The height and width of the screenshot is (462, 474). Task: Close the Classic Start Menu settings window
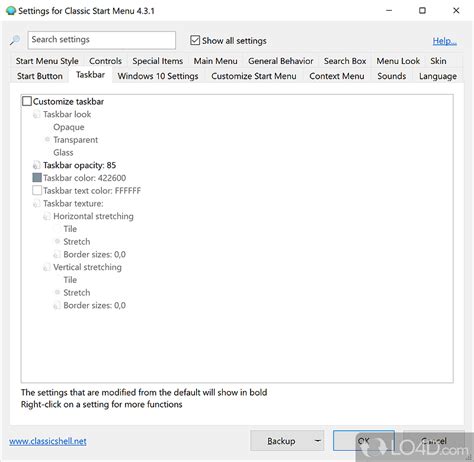tap(456, 11)
